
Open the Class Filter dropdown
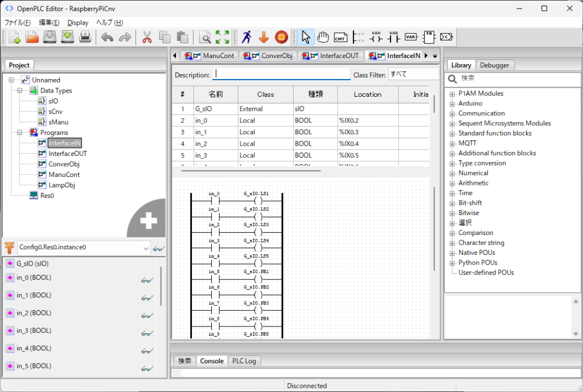pyautogui.click(x=413, y=74)
